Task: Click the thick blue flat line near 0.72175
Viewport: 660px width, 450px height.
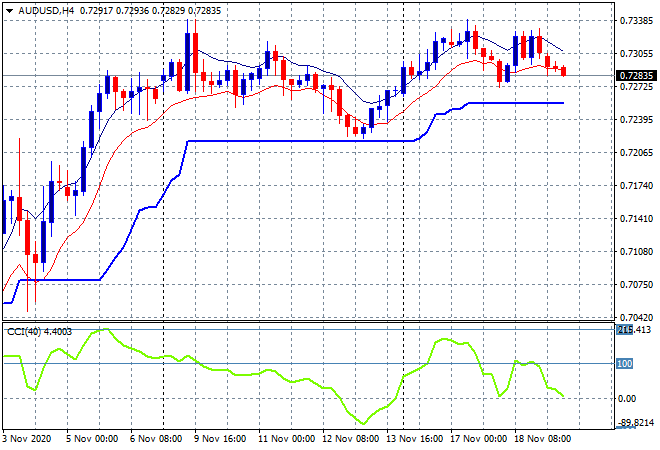Action: (x=300, y=141)
